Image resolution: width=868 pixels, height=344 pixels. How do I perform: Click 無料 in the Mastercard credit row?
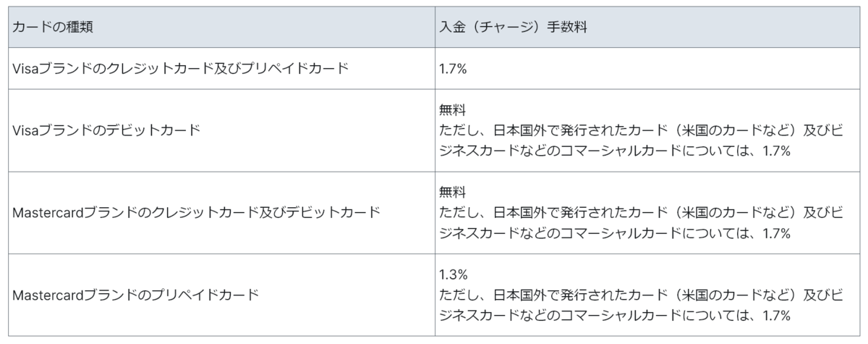tap(453, 193)
